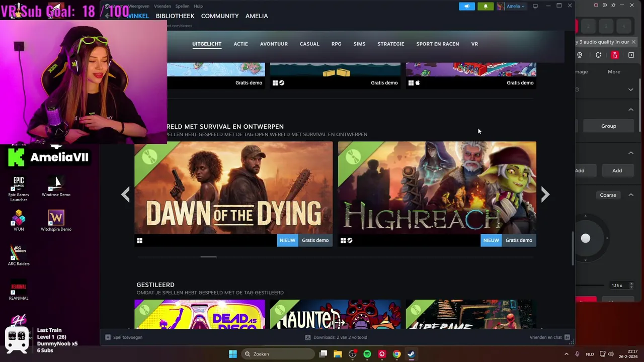Select the RPG category
This screenshot has height=362, width=644.
(336, 44)
